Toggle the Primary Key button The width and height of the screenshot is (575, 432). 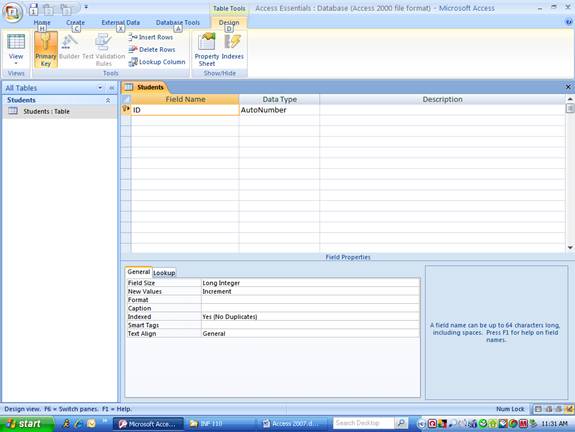coord(45,49)
